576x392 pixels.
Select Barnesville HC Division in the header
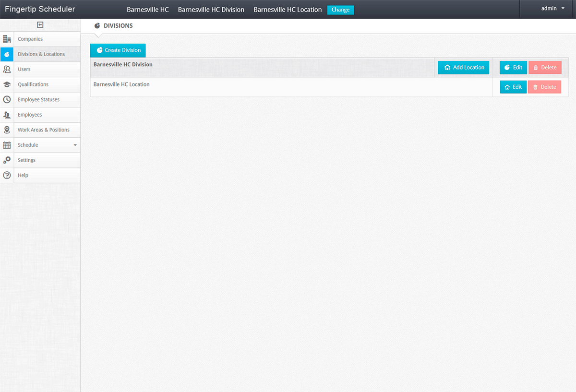pos(211,9)
